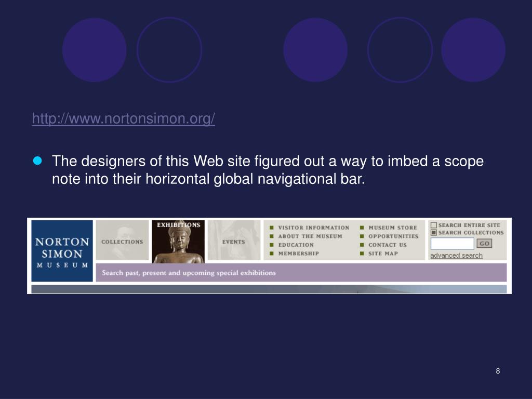Click green bullet beside About the Museum
The height and width of the screenshot is (399, 532).
click(x=271, y=236)
